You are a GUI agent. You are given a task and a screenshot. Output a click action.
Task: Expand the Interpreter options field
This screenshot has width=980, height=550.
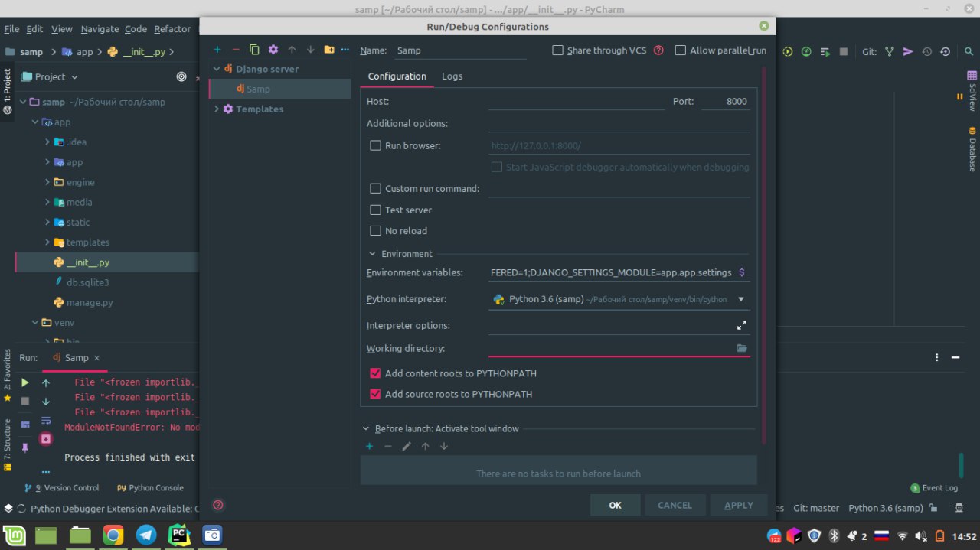(741, 325)
